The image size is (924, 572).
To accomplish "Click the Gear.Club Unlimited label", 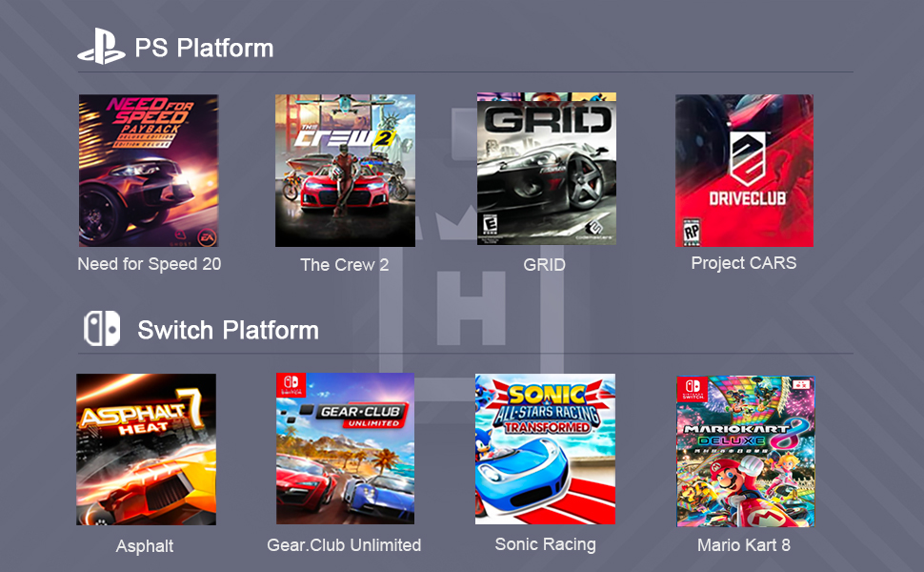I will pyautogui.click(x=344, y=545).
